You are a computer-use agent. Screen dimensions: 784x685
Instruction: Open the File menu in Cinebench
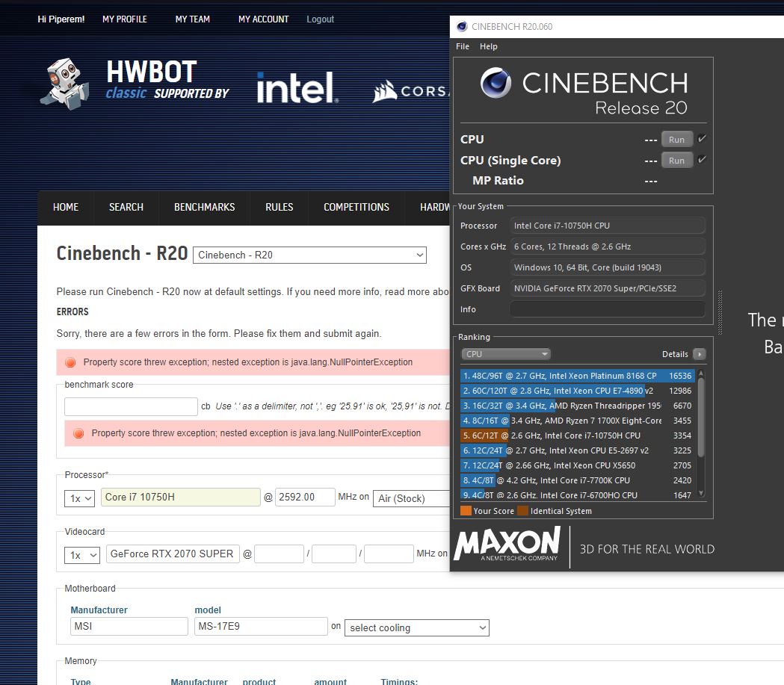click(463, 46)
